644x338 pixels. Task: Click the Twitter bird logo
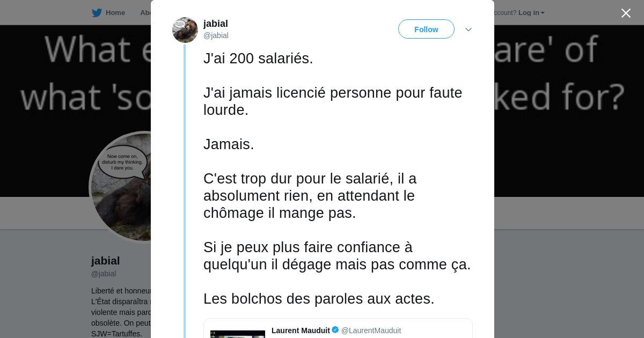pos(97,13)
